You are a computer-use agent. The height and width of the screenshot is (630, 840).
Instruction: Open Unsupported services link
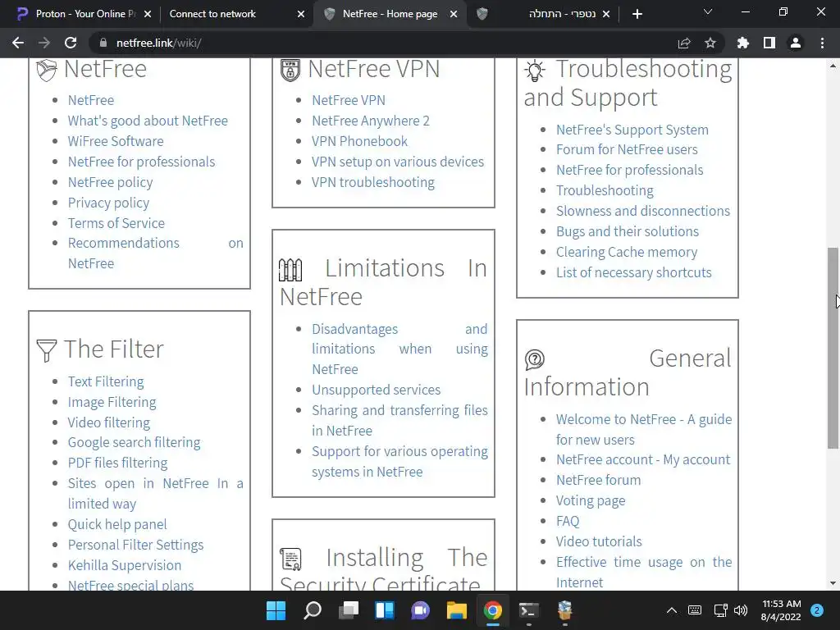pos(376,390)
